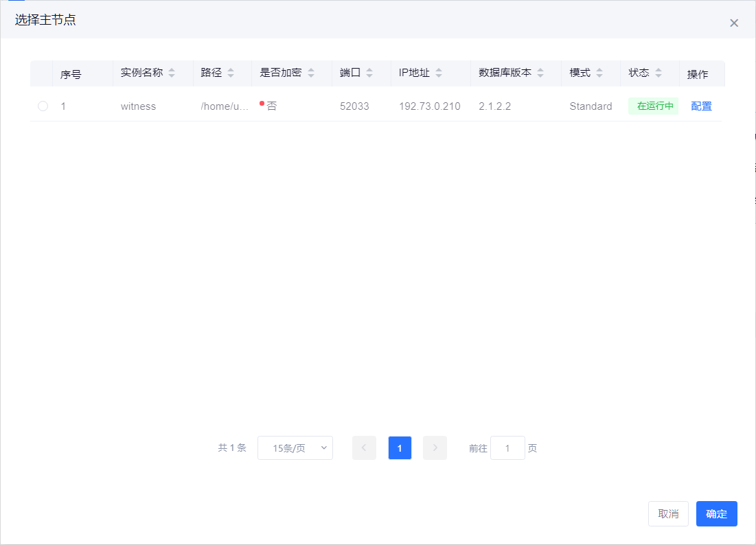
Task: Sort the 模式 column via icon
Action: [599, 73]
